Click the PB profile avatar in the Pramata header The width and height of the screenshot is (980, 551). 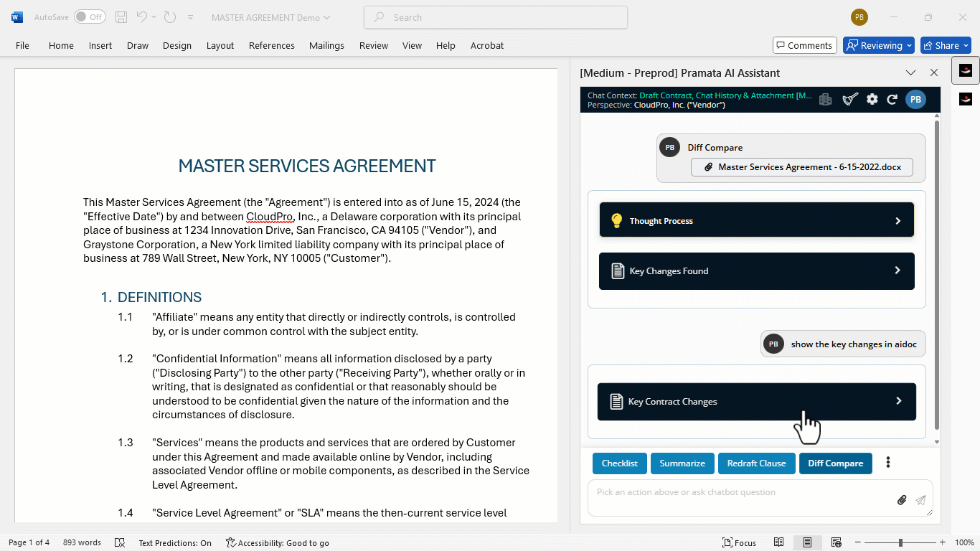(x=915, y=100)
